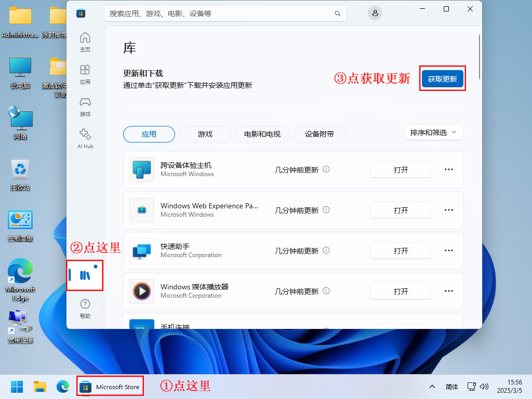Open Microsoft Edge from the taskbar

[x=63, y=387]
